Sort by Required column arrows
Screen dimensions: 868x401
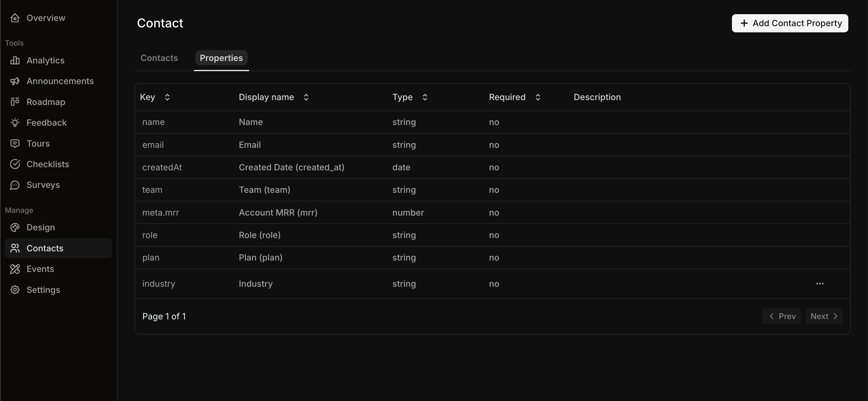pos(537,97)
